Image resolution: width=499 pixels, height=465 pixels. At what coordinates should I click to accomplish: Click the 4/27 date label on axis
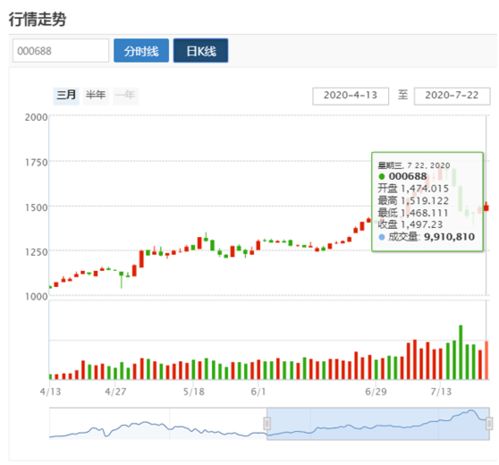[x=115, y=391]
